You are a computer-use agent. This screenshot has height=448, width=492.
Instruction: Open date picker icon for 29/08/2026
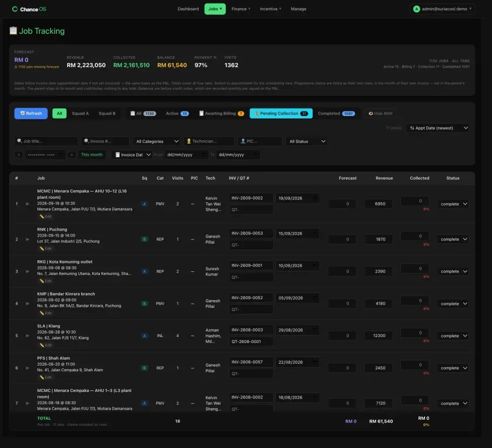tap(315, 330)
